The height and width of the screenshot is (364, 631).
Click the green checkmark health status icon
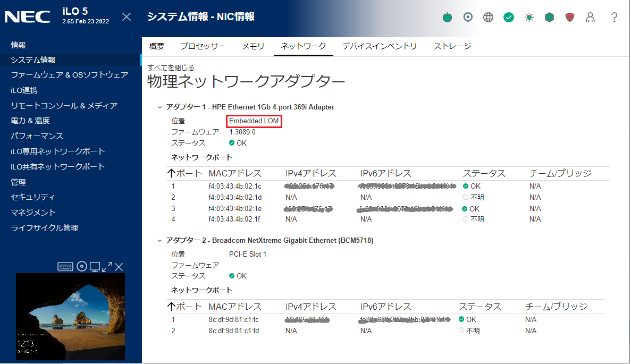click(x=509, y=18)
